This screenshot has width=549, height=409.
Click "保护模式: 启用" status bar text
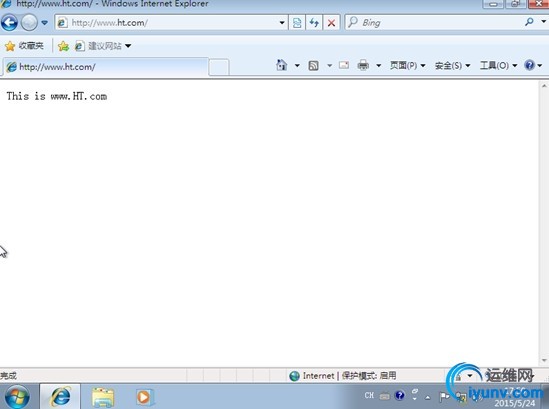pos(369,376)
